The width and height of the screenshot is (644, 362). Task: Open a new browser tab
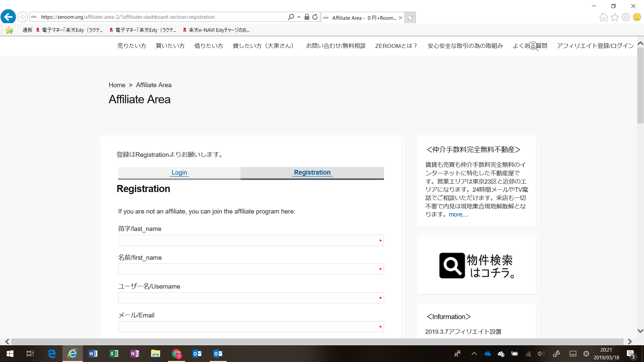tap(410, 17)
